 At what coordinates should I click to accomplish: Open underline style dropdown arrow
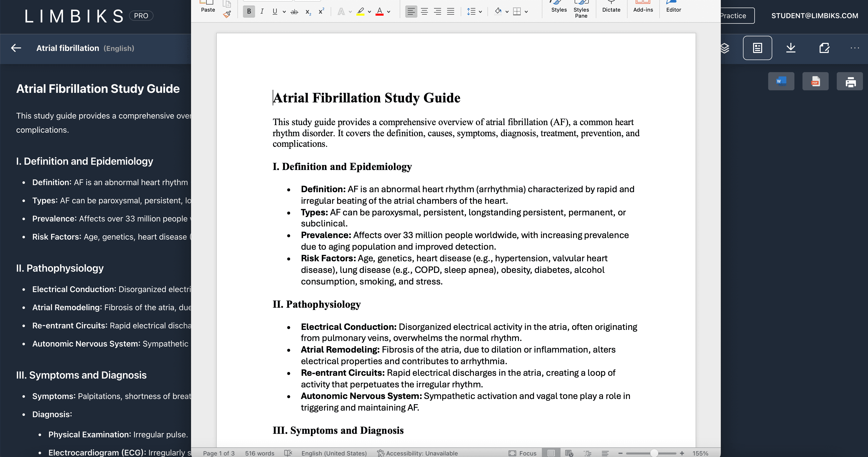[284, 12]
